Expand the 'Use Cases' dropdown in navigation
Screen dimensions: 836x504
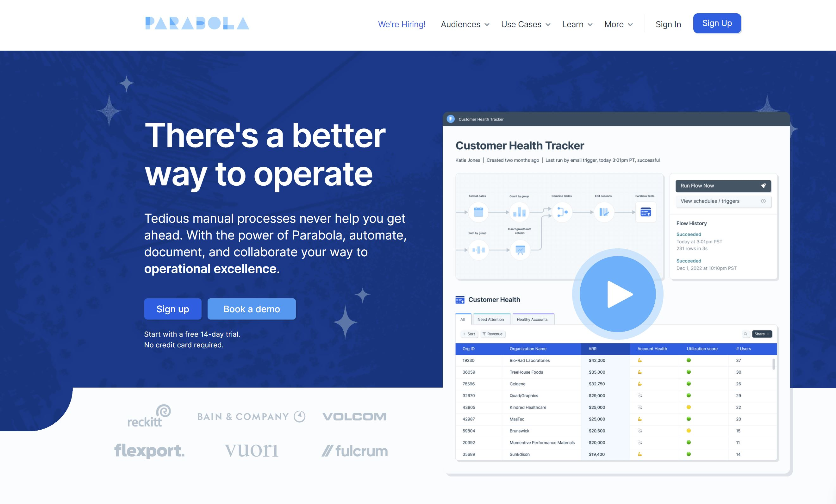(524, 24)
